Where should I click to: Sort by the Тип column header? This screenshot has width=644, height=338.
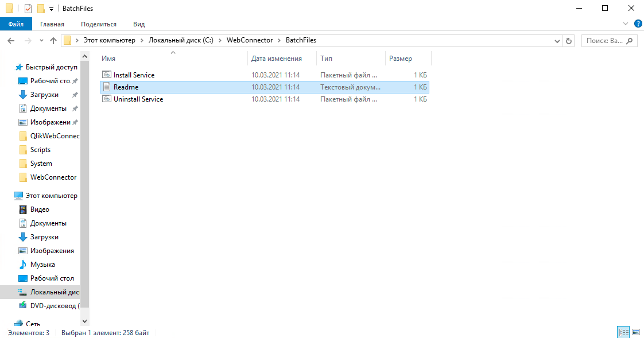coord(326,59)
